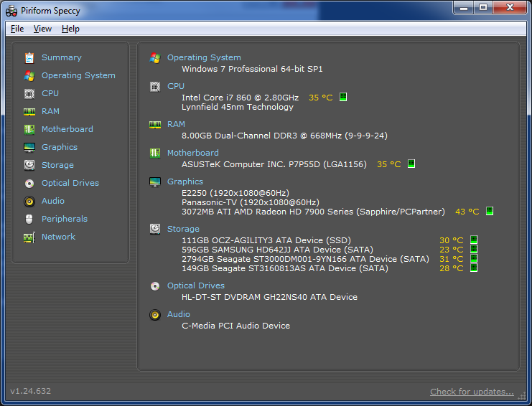Maximize the Speccy window
Viewport: 532px width, 406px height.
(x=483, y=7)
